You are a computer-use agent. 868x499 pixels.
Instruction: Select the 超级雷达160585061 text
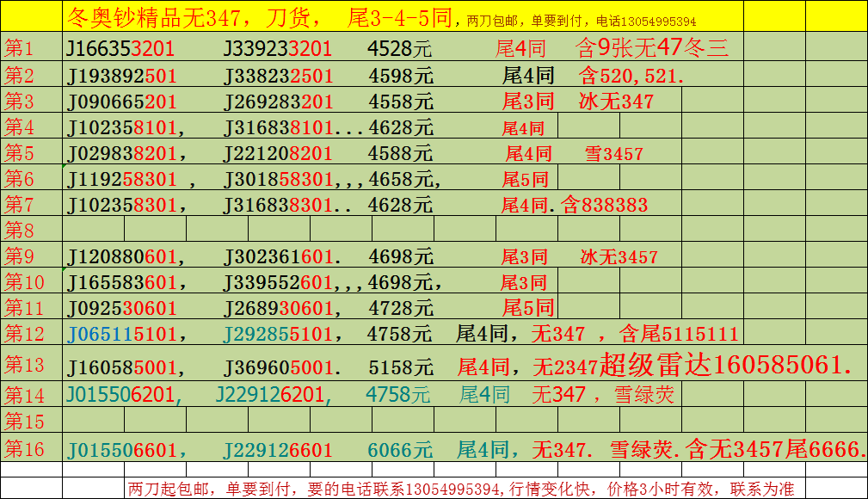pyautogui.click(x=726, y=366)
